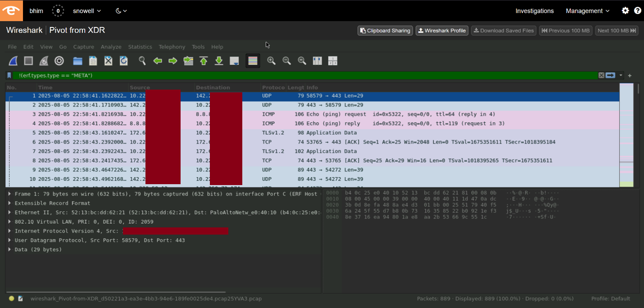The width and height of the screenshot is (644, 308).
Task: Expand the Ethernet II packet detail row
Action: click(10, 212)
